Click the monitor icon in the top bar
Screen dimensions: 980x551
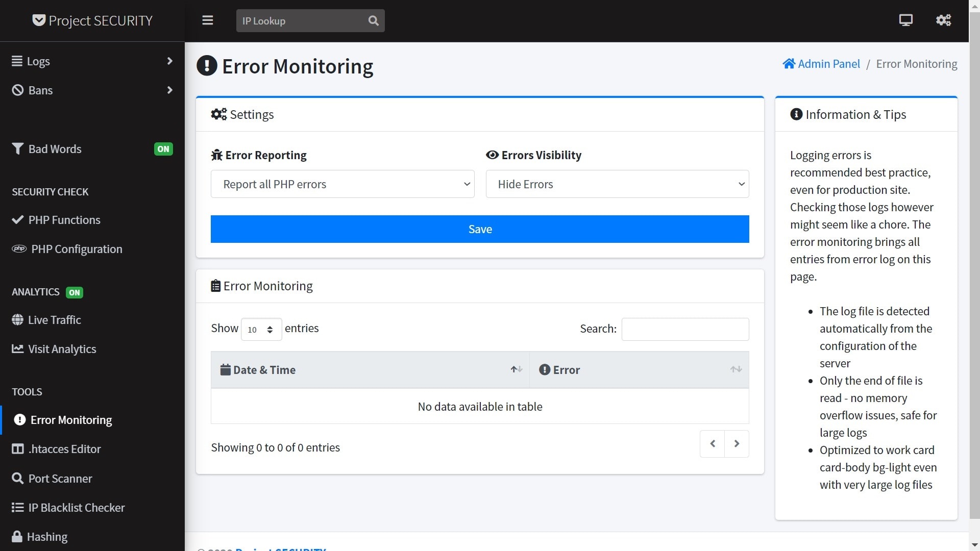pyautogui.click(x=906, y=20)
